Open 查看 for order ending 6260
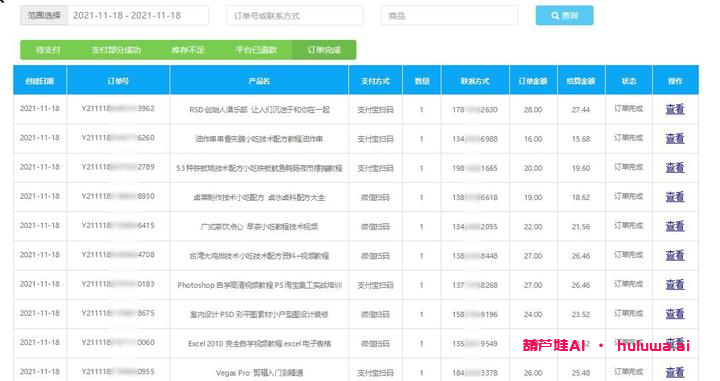 pos(675,138)
